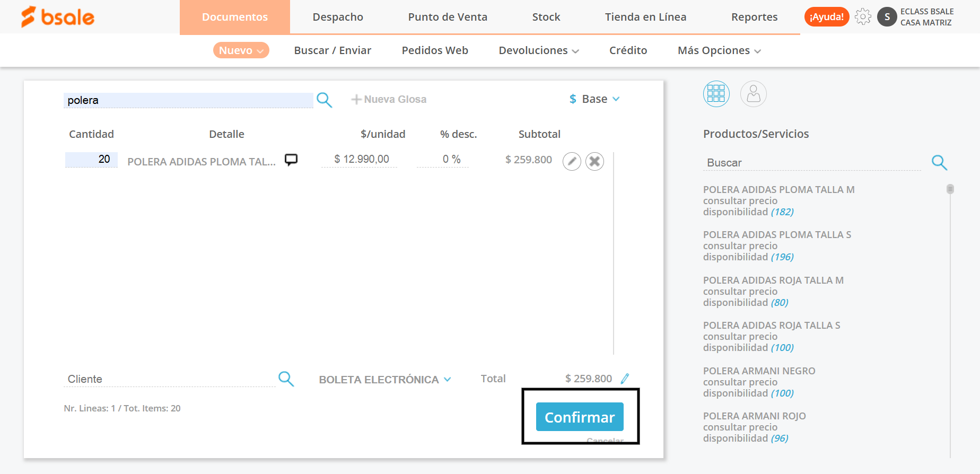Click the Confirmar button

pos(580,417)
